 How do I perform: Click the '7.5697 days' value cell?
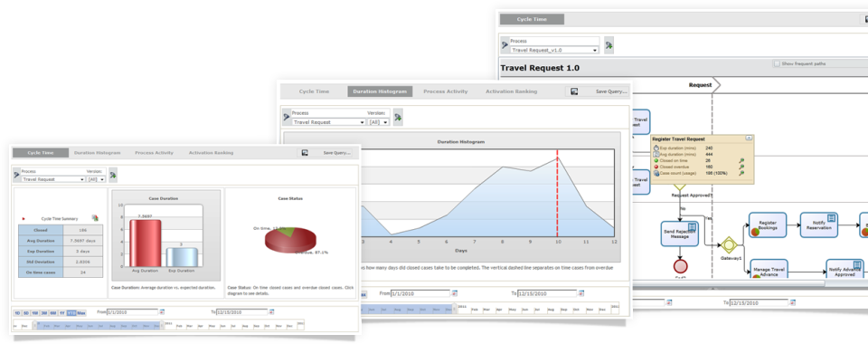pyautogui.click(x=83, y=241)
